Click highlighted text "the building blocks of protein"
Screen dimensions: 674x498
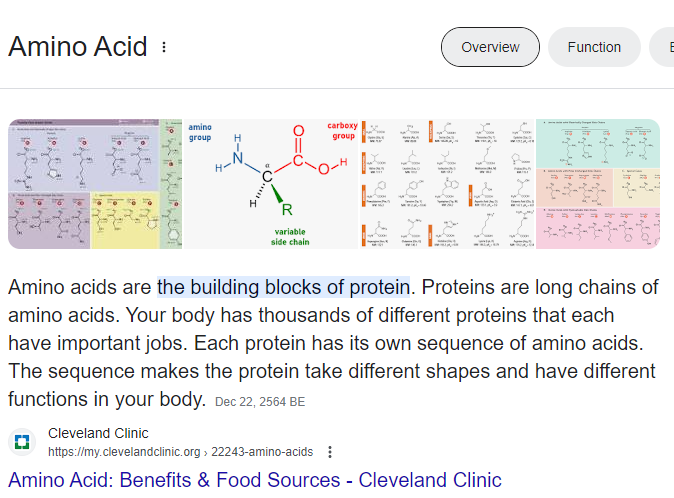click(x=283, y=287)
